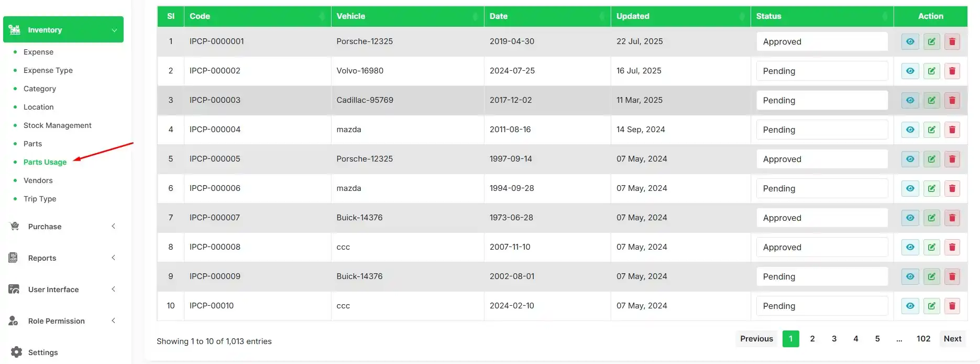Open the Vendors menu item
This screenshot has height=364, width=980.
point(38,180)
